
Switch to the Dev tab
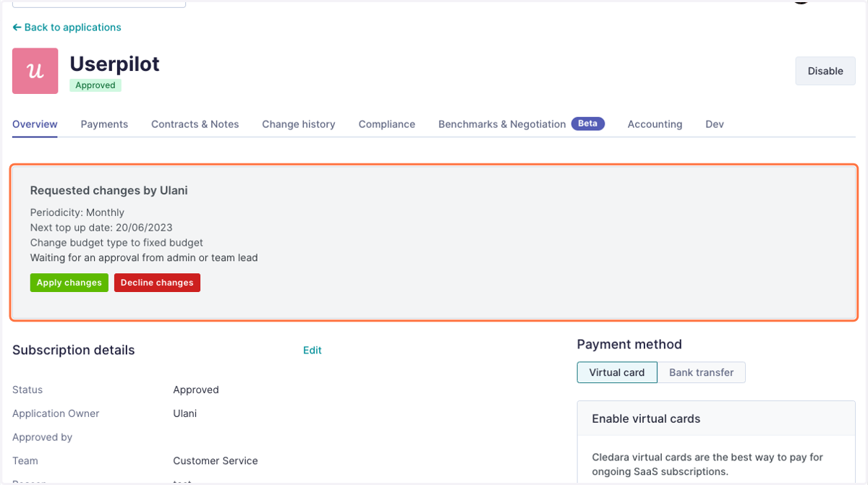715,124
